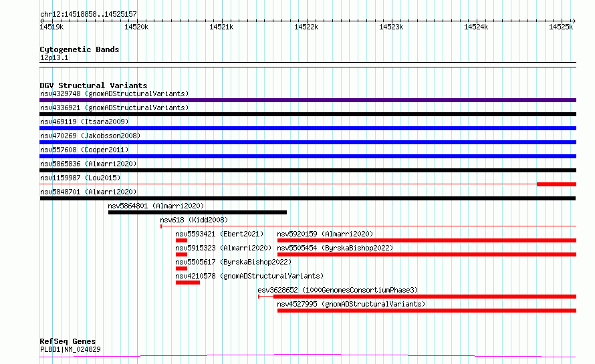Select red bar under nsv5920159
595x364 pixels.
(427, 240)
